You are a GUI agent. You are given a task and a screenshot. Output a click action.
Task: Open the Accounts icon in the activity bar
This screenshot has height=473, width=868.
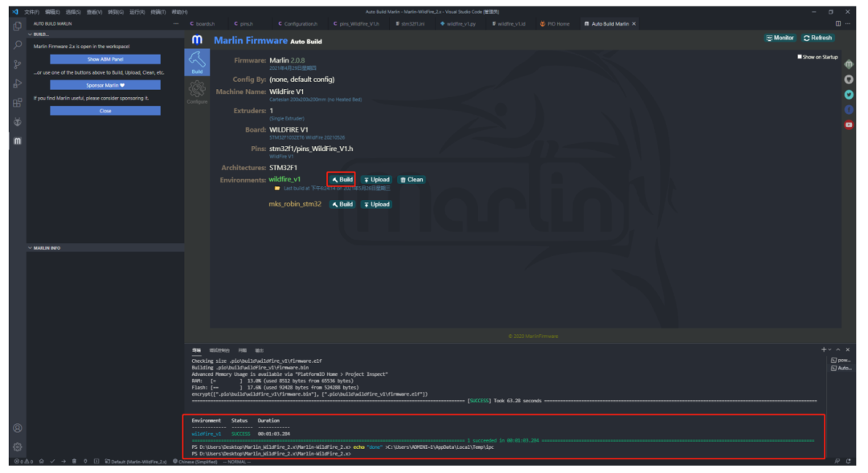(18, 428)
